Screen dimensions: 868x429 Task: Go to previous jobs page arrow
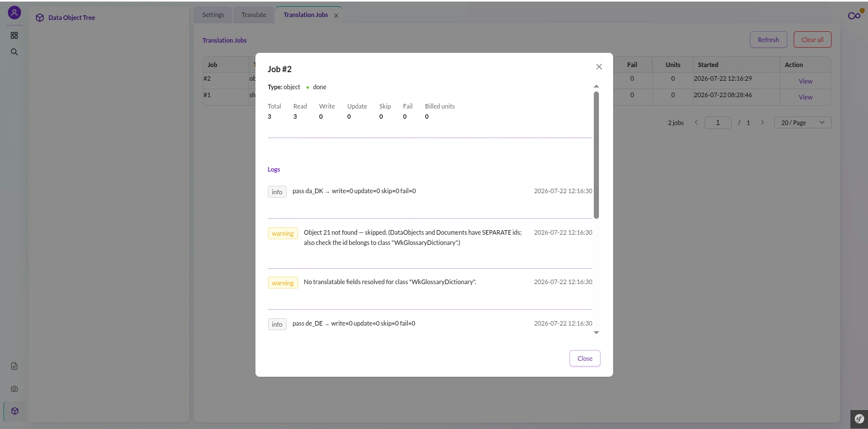(x=696, y=123)
